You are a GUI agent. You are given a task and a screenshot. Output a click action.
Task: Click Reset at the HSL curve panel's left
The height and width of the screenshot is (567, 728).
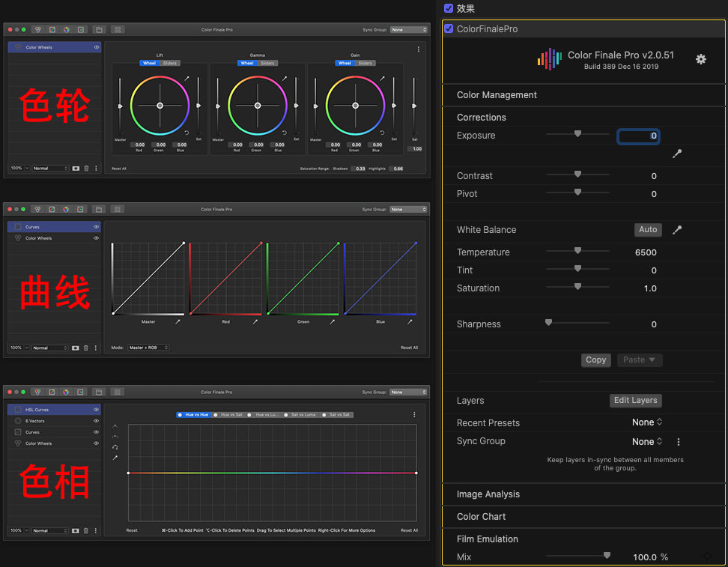click(x=132, y=530)
